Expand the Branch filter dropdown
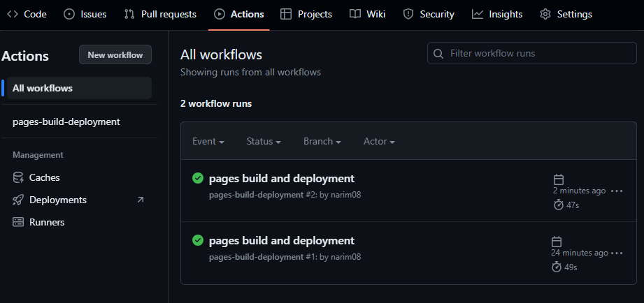The height and width of the screenshot is (303, 644). coord(322,142)
